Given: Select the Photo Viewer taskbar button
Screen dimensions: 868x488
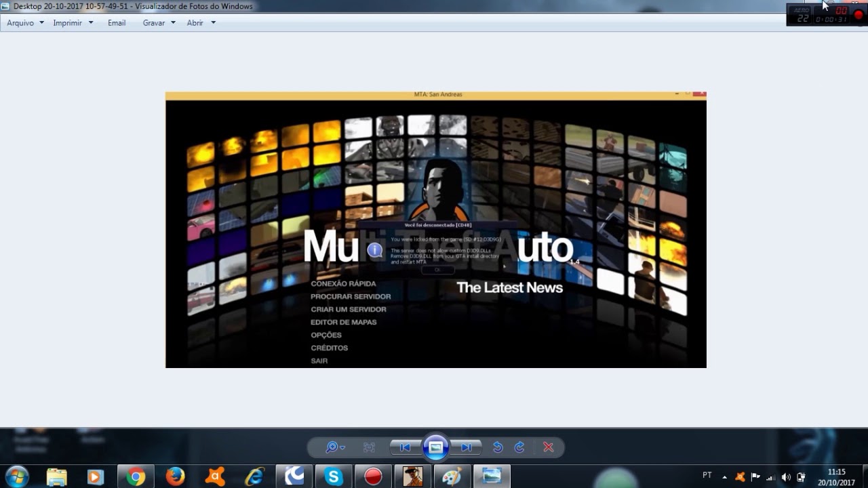Looking at the screenshot, I should pyautogui.click(x=492, y=476).
